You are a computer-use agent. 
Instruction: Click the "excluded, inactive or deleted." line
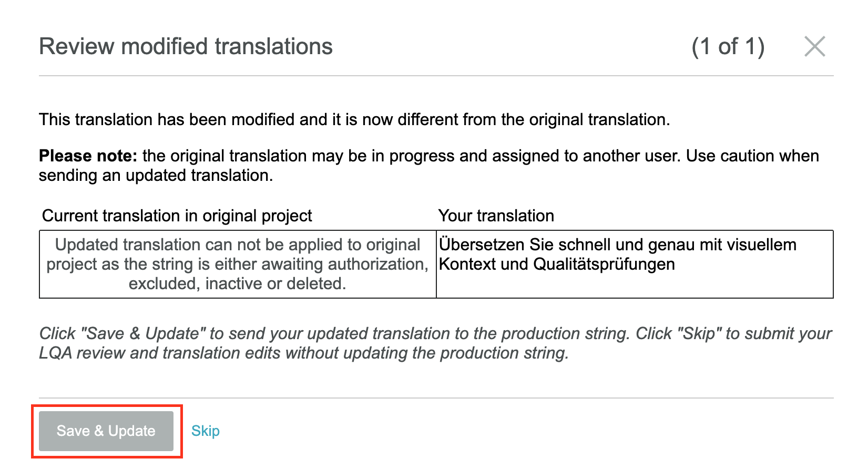237,283
